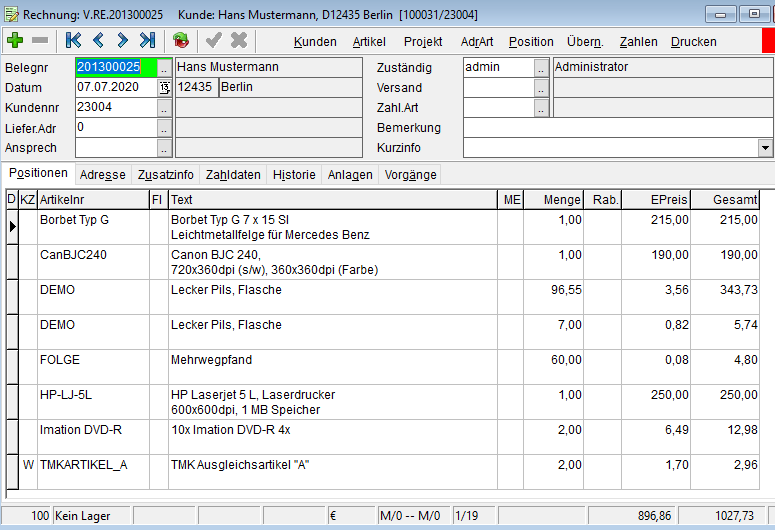Open the calendar picker beside Datum
This screenshot has height=530, width=775.
pyautogui.click(x=164, y=88)
